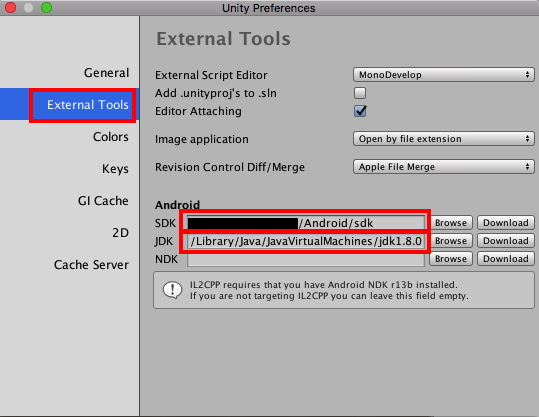
Task: Click the Add .unityproj's to .sln label
Action: (216, 93)
